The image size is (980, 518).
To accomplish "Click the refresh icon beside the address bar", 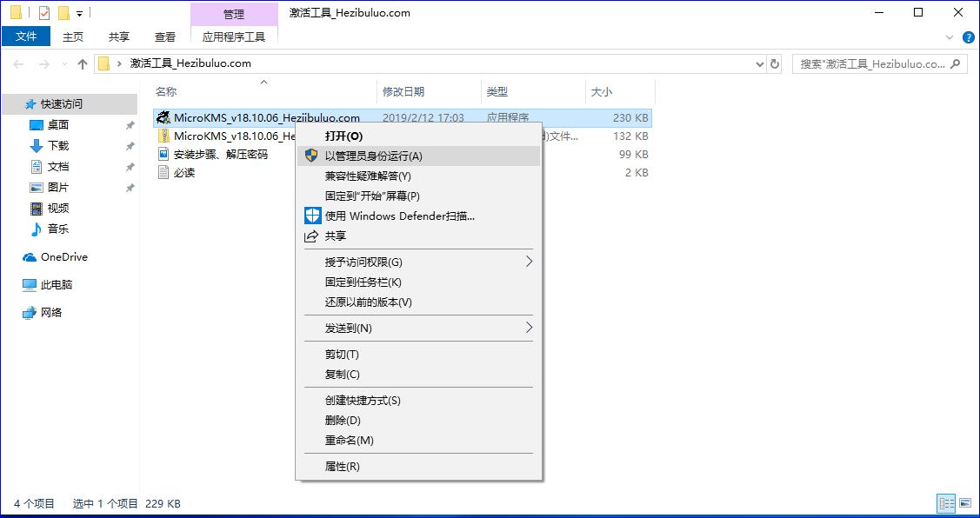I will pyautogui.click(x=777, y=63).
